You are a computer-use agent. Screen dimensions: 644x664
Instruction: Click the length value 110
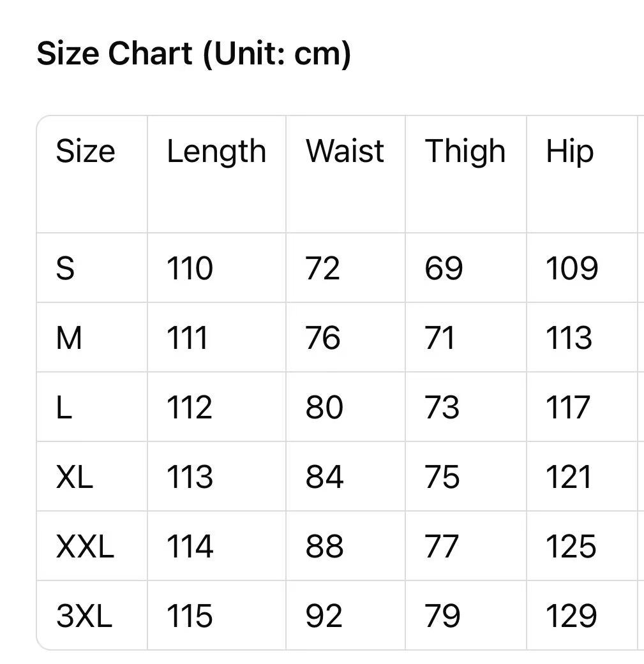[190, 269]
